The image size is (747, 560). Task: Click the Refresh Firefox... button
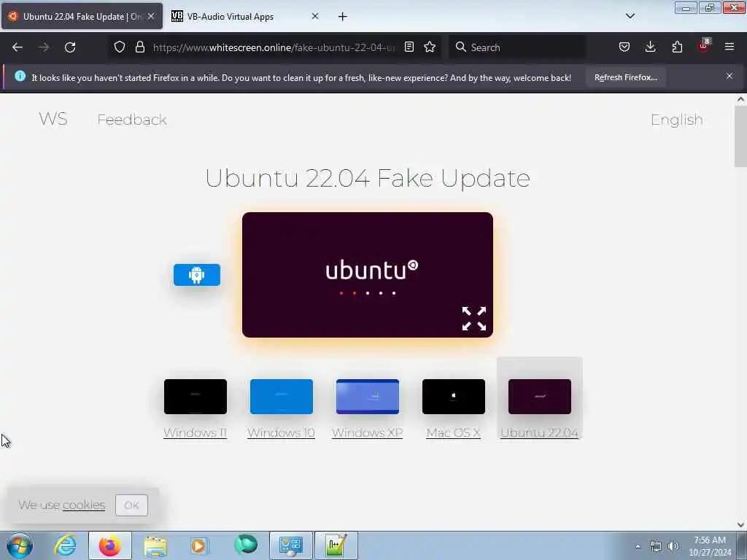coord(625,77)
